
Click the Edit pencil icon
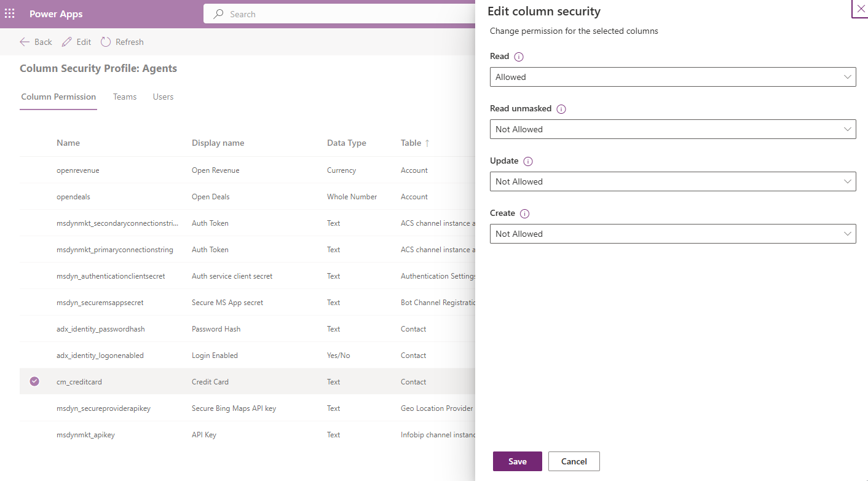tap(68, 41)
